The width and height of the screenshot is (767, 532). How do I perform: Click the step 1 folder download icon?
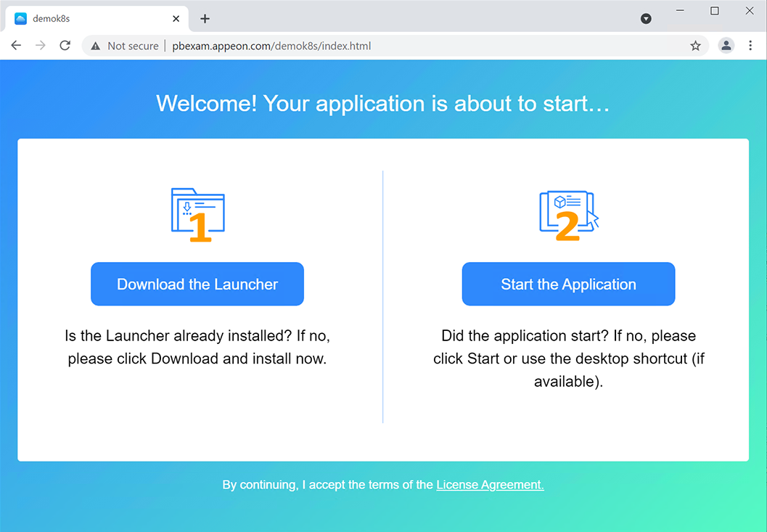coord(197,214)
